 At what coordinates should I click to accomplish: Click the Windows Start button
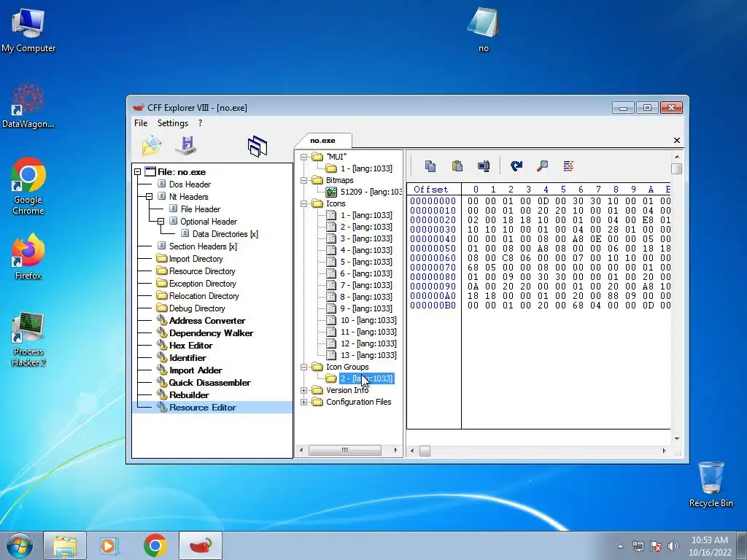(x=19, y=545)
